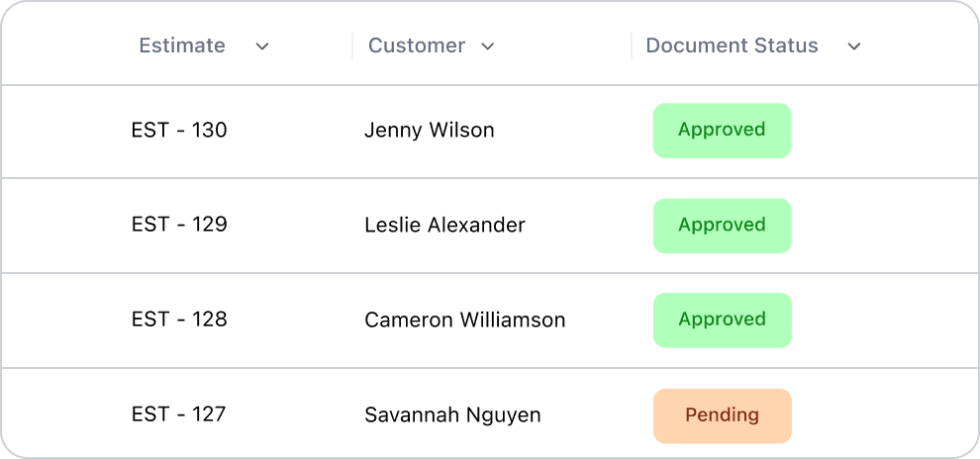Expand the Estimate column dropdown chevron
The image size is (980, 459).
[x=262, y=46]
